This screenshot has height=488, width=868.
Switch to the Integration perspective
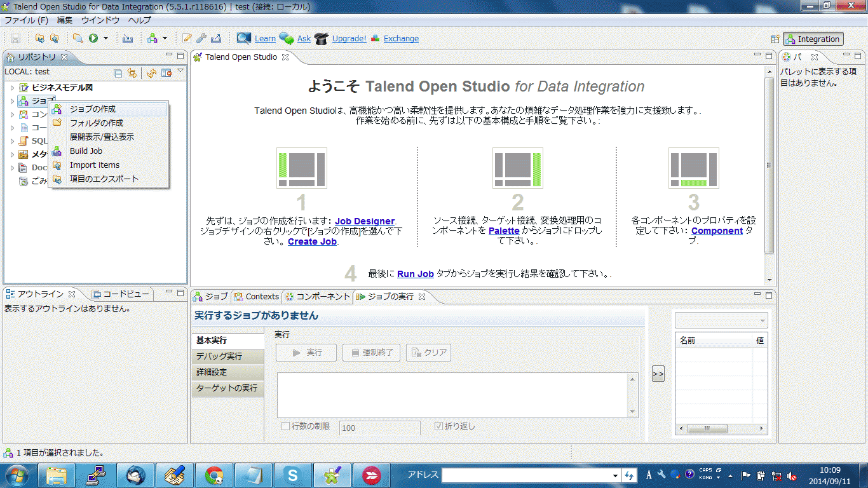coord(813,39)
